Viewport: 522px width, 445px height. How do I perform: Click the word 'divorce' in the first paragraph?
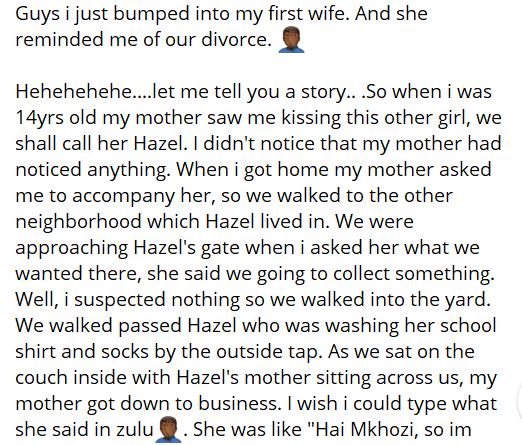coord(234,39)
